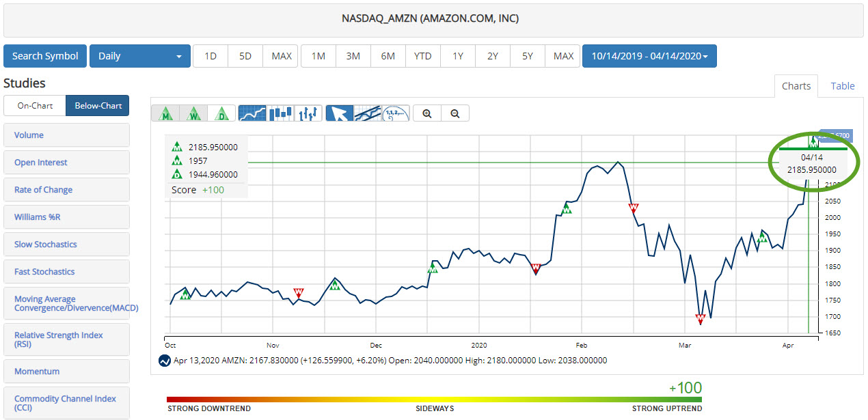
Task: Toggle the monthly Trade Triangle toolbar icon
Action: pos(165,113)
